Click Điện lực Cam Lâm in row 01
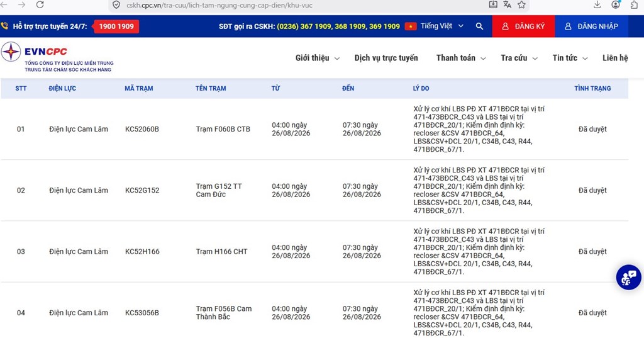This screenshot has width=644, height=338. point(79,129)
